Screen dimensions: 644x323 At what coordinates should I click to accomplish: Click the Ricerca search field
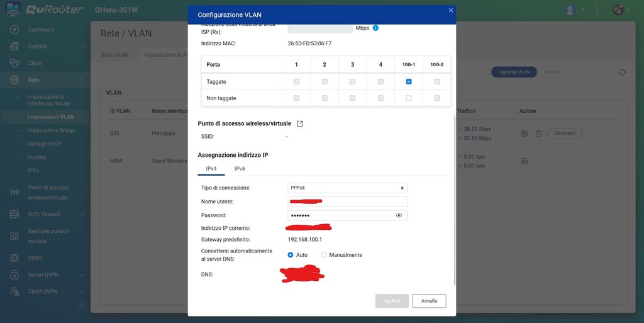coord(577,72)
